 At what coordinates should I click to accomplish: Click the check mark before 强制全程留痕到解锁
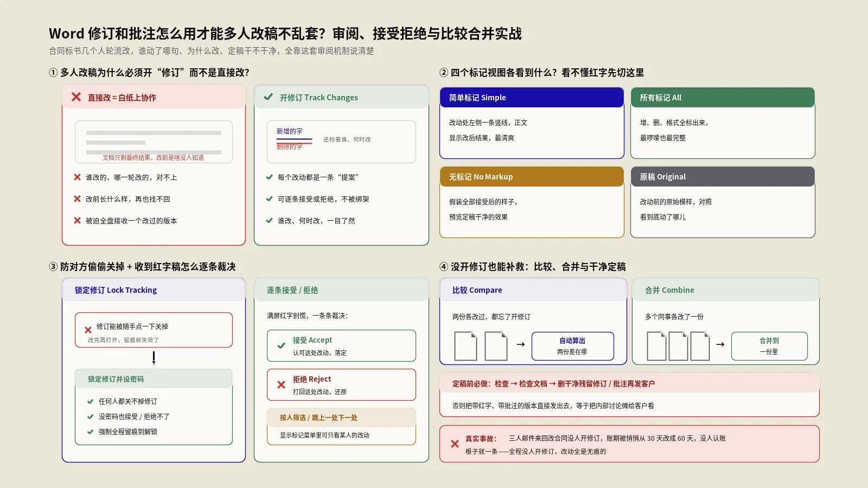90,432
